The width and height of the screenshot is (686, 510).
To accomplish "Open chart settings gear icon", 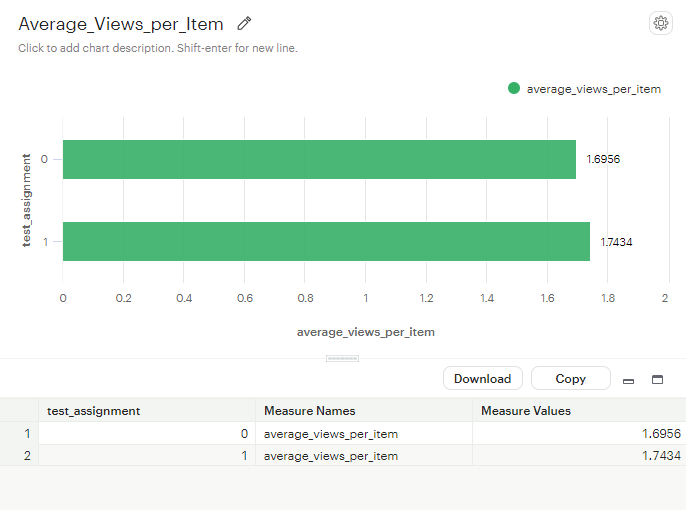I will [660, 23].
